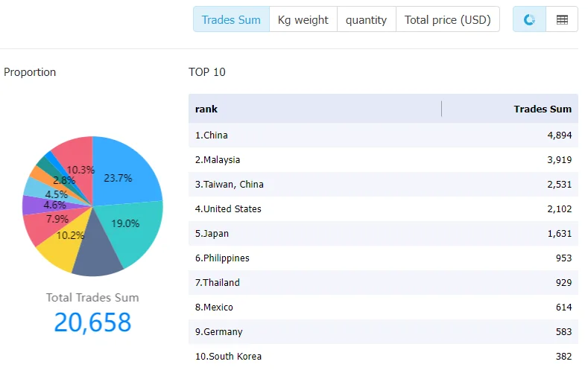Image resolution: width=588 pixels, height=376 pixels.
Task: Select the Trades Sum tab
Action: [231, 19]
